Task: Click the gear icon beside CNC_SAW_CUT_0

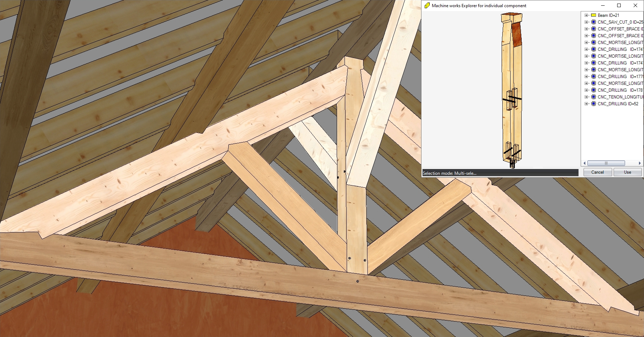Action: (594, 22)
